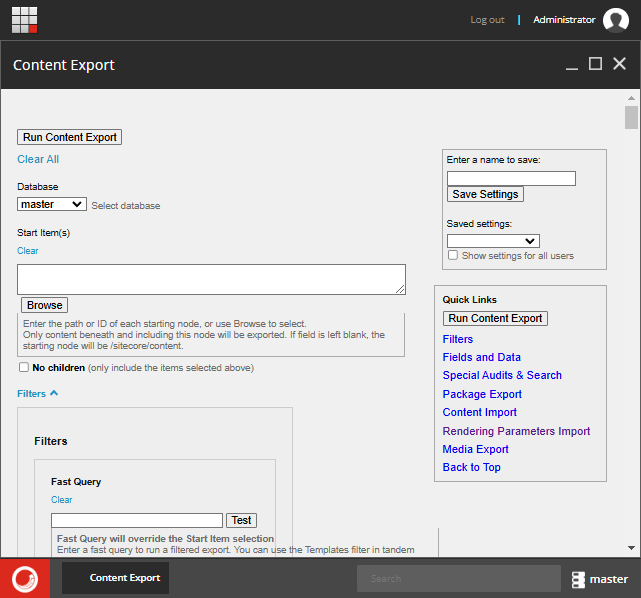Viewport: 641px width, 598px height.
Task: Check Show settings for all users
Action: point(453,256)
